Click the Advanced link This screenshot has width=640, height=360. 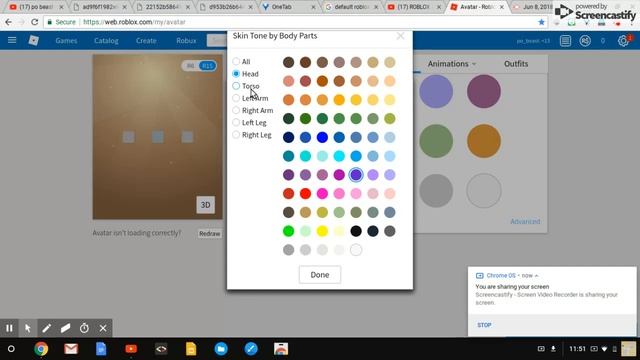[x=525, y=222]
